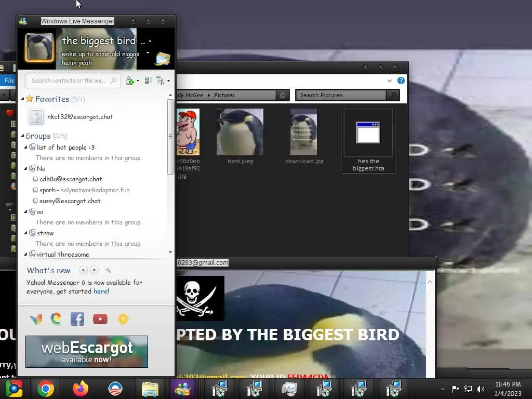Click the webEscargot available now banner
The width and height of the screenshot is (532, 399).
pos(87,352)
